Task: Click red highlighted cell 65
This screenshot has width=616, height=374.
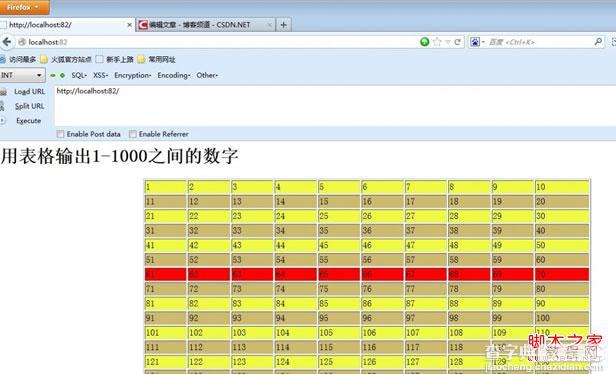Action: click(x=339, y=274)
